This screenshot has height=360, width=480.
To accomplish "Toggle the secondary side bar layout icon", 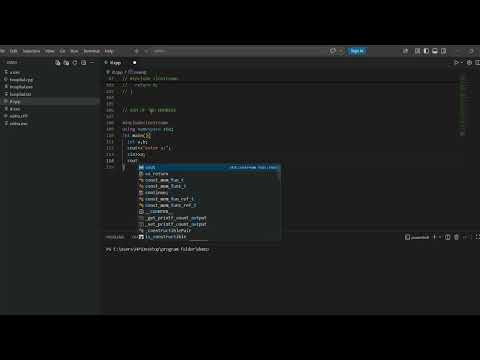I will (443, 51).
